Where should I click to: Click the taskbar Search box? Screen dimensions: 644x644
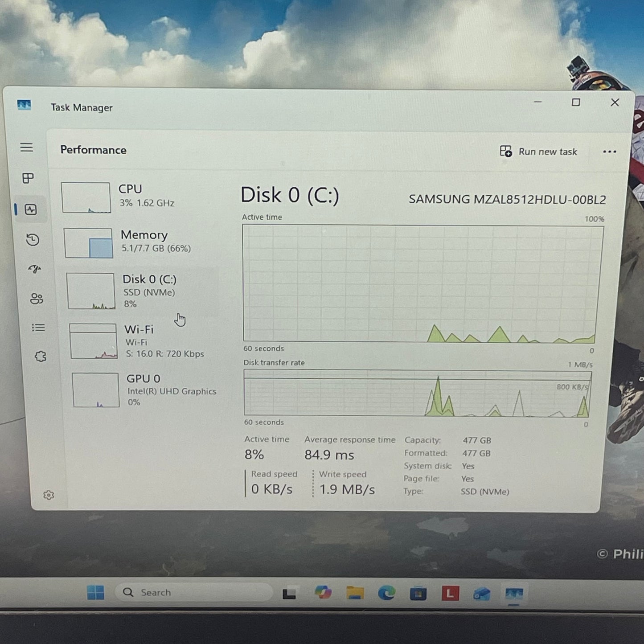click(193, 592)
